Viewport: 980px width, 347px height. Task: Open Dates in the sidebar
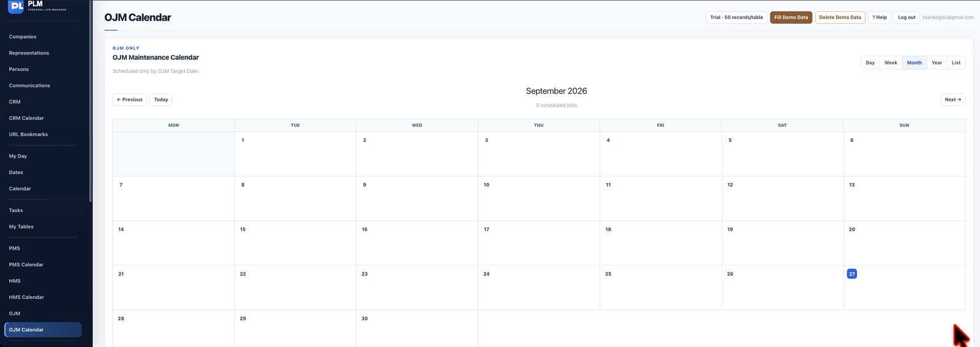pos(16,173)
